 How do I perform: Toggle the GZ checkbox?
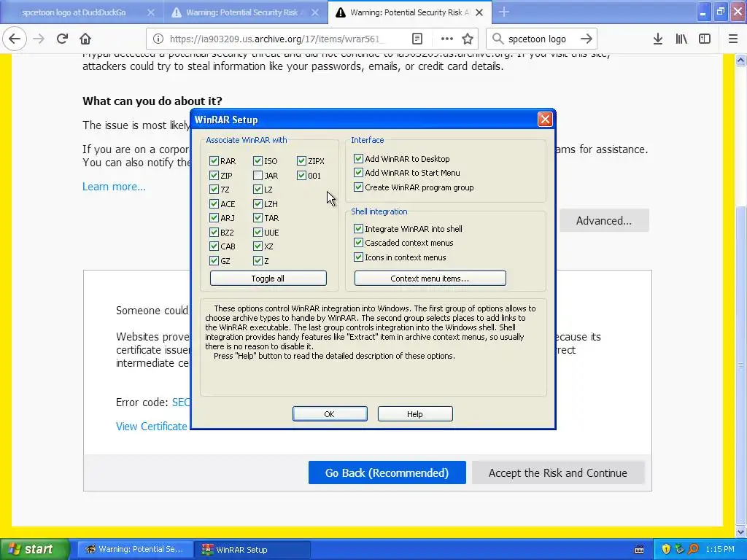point(214,260)
